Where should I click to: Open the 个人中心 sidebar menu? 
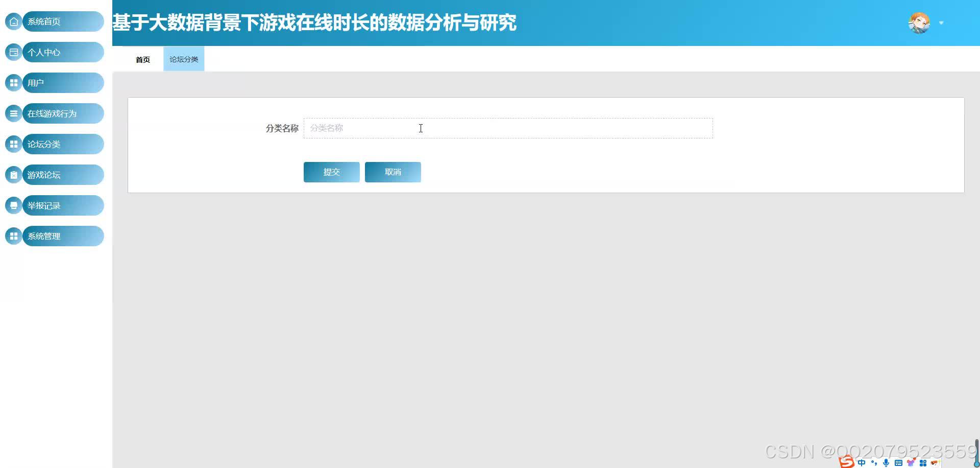(63, 52)
